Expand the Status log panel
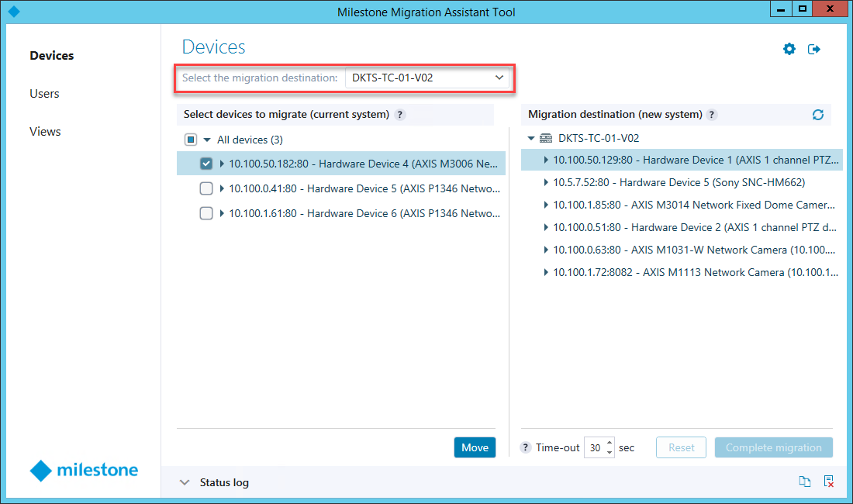Screen dimensions: 853x504 pos(185,482)
